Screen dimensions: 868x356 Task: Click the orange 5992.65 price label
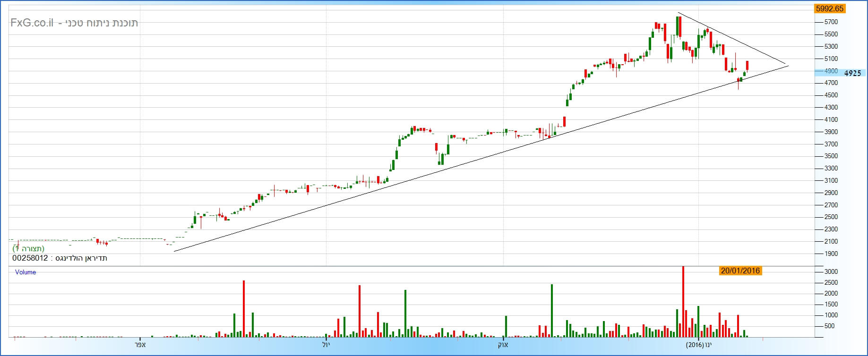coord(830,8)
